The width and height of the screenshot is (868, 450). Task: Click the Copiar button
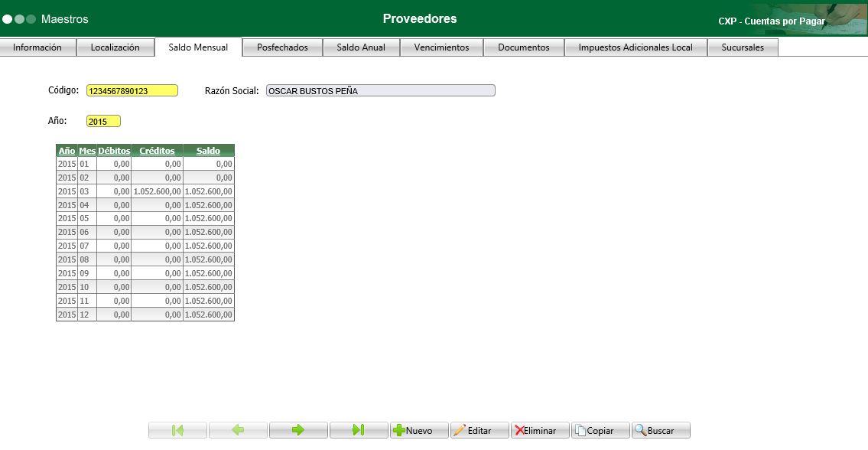tap(600, 430)
